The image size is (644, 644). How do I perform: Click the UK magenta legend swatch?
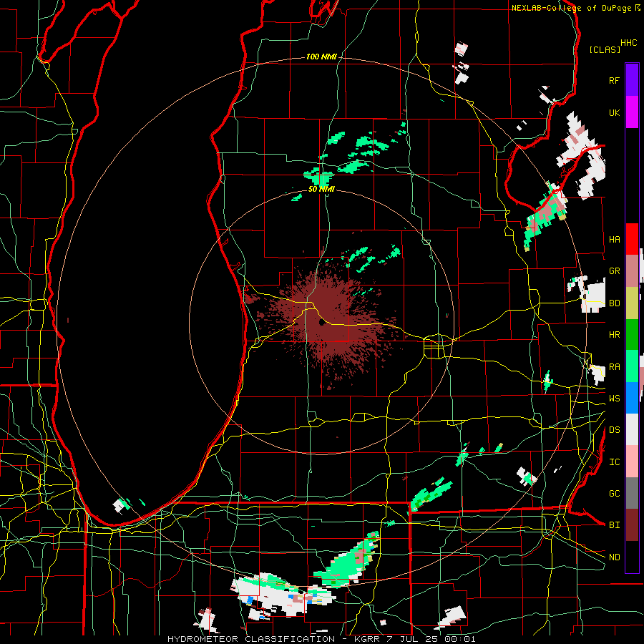tap(632, 112)
